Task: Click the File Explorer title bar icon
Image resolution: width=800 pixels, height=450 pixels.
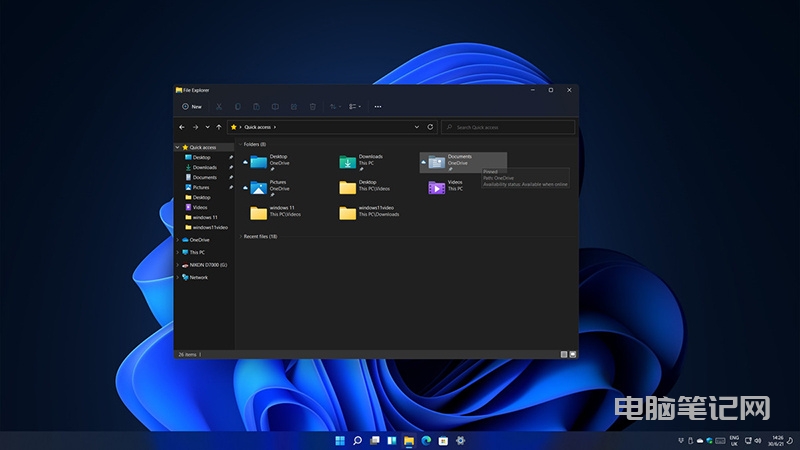Action: 179,90
